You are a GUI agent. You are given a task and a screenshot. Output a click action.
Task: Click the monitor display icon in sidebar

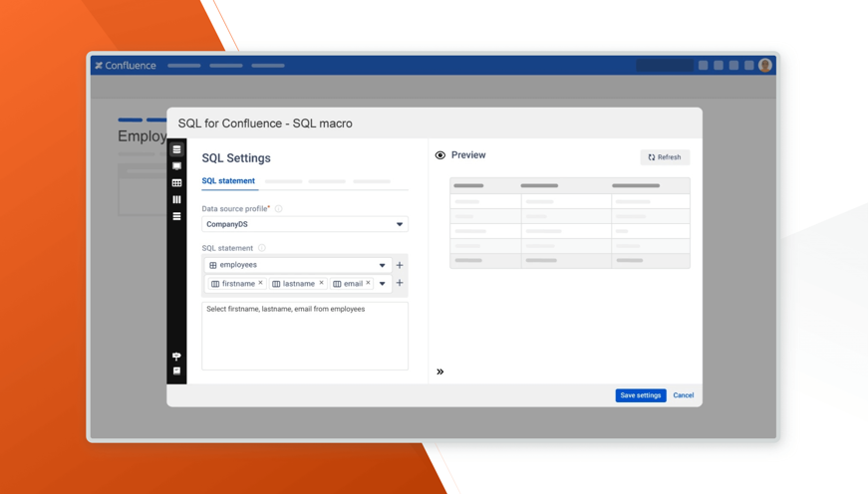(x=176, y=166)
